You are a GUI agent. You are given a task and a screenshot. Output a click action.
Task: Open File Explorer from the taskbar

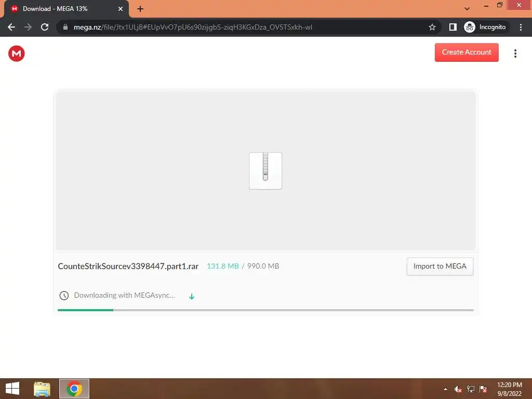pyautogui.click(x=42, y=389)
